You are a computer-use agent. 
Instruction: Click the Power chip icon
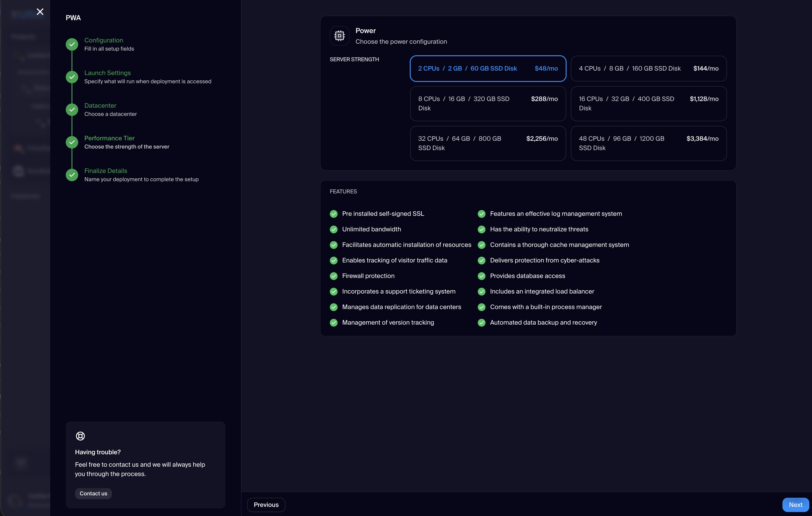(339, 36)
